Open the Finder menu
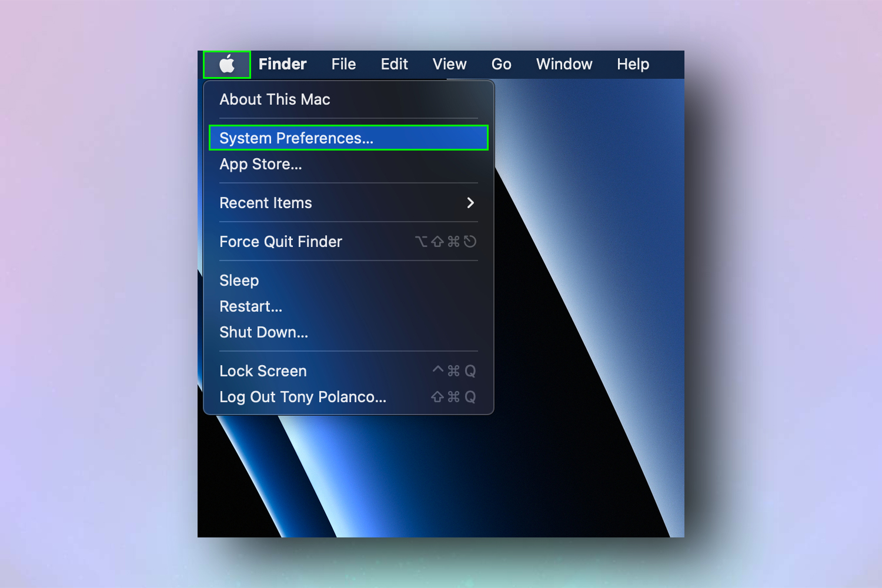The height and width of the screenshot is (588, 882). coord(282,64)
